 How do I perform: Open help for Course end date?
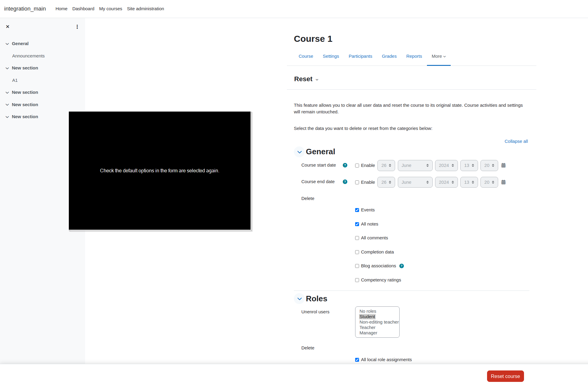[x=345, y=182]
